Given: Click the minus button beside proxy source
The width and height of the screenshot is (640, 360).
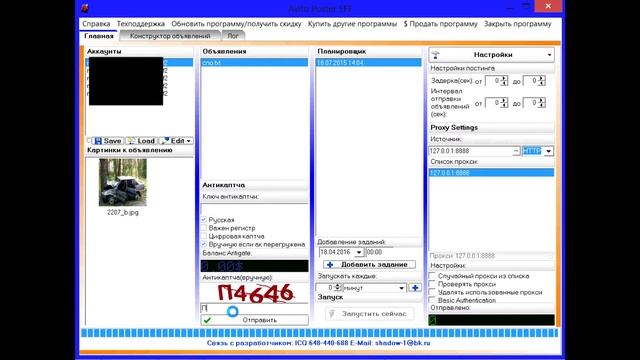Looking at the screenshot, I should tap(516, 151).
